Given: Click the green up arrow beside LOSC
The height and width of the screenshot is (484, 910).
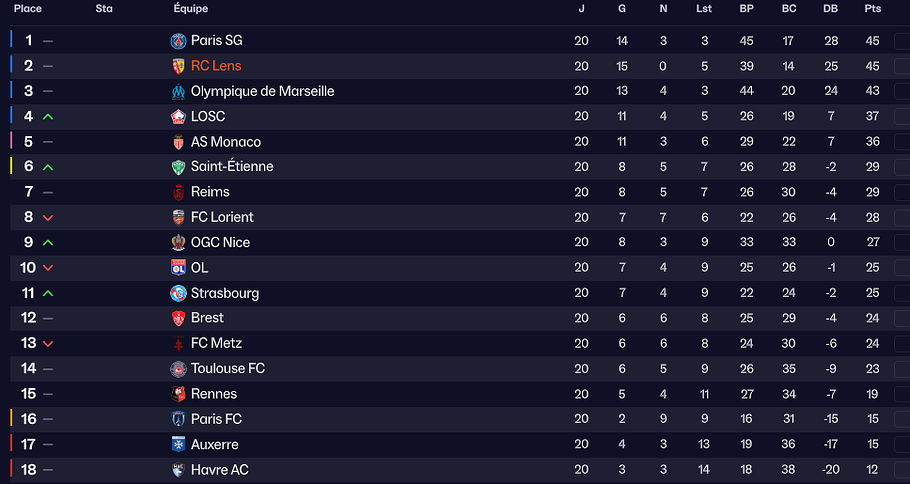Looking at the screenshot, I should [x=48, y=117].
